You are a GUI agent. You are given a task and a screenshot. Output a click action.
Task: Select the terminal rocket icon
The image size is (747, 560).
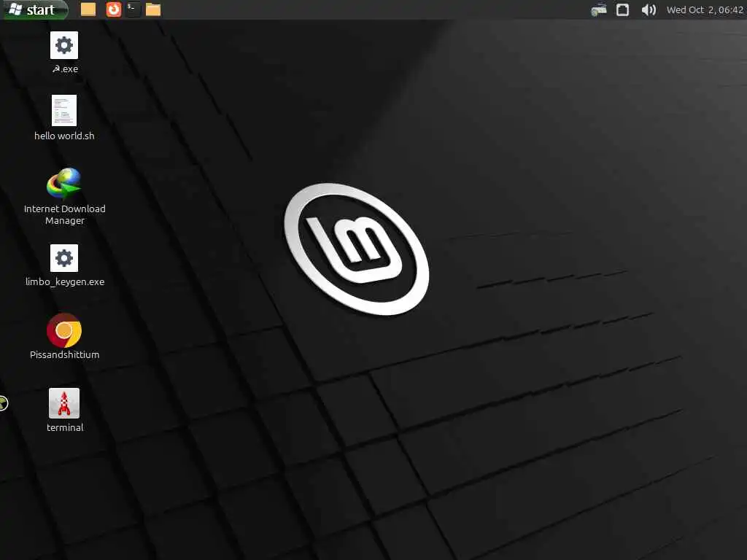point(64,403)
